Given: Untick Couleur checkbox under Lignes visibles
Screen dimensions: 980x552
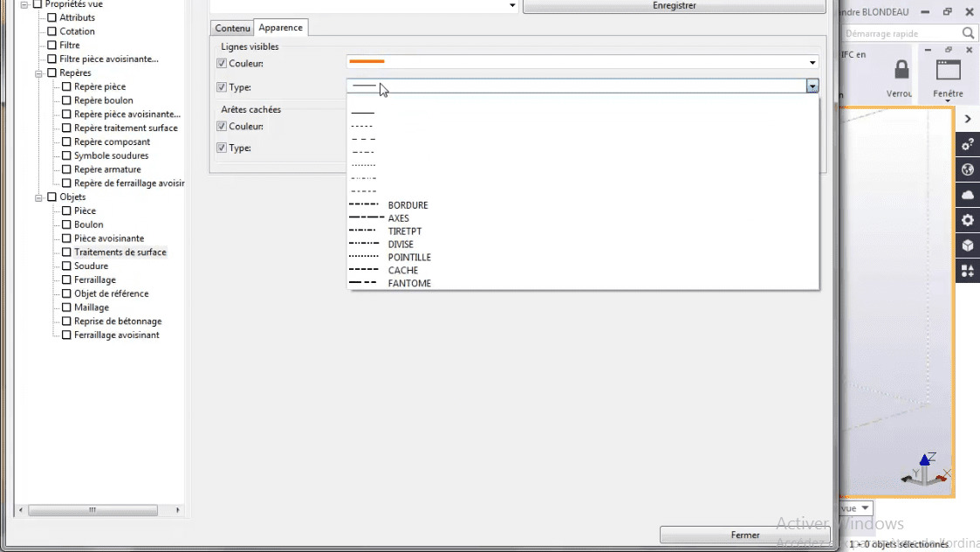Looking at the screenshot, I should click(221, 64).
